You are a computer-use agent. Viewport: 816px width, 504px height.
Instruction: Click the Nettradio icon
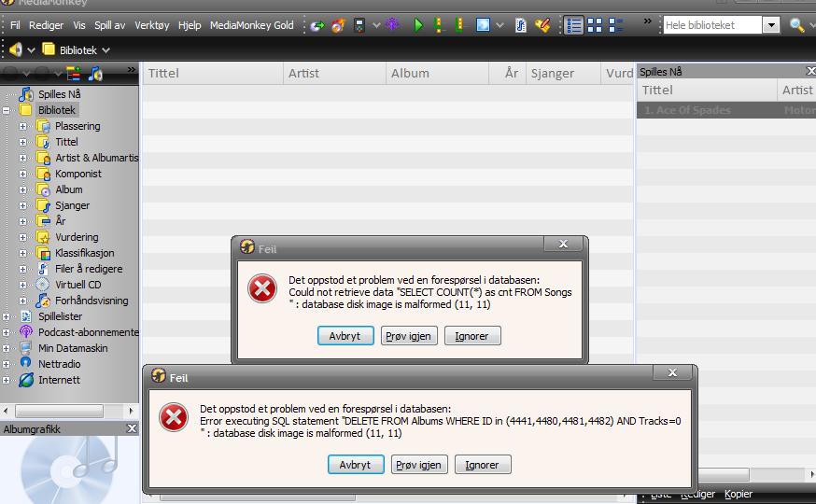[x=26, y=362]
